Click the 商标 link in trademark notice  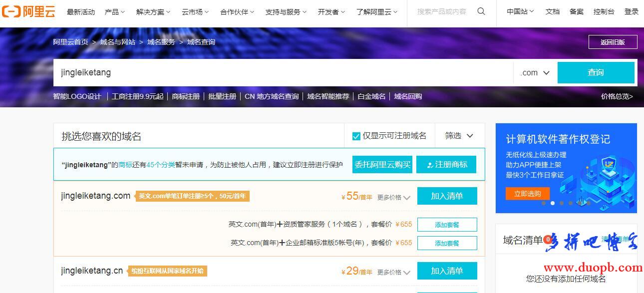(x=125, y=165)
